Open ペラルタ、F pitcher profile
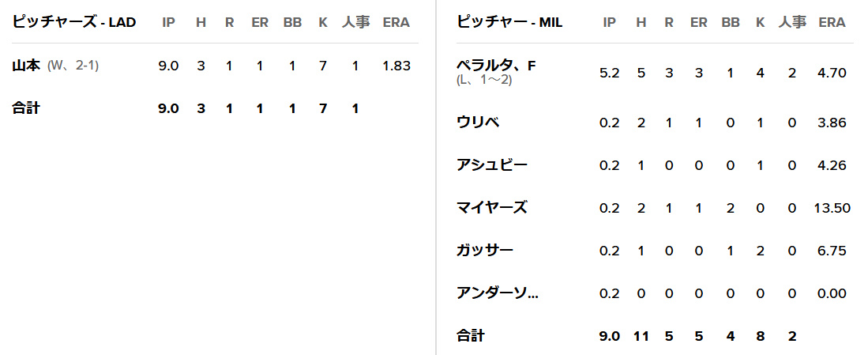The width and height of the screenshot is (868, 355). (x=496, y=66)
